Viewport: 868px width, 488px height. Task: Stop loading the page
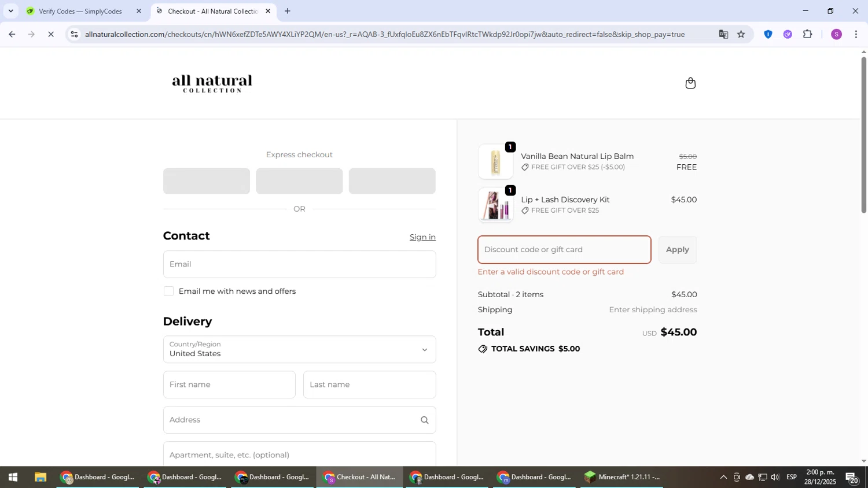click(x=51, y=34)
